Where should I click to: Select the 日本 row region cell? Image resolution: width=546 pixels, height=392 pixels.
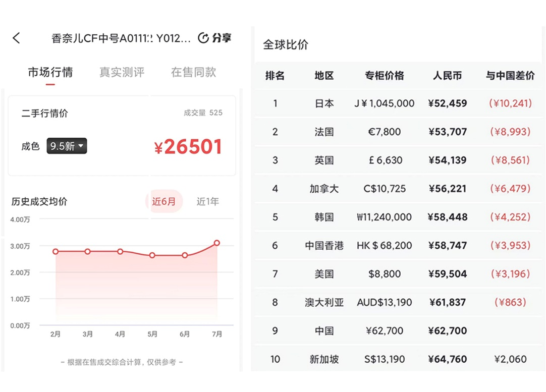pyautogui.click(x=324, y=103)
